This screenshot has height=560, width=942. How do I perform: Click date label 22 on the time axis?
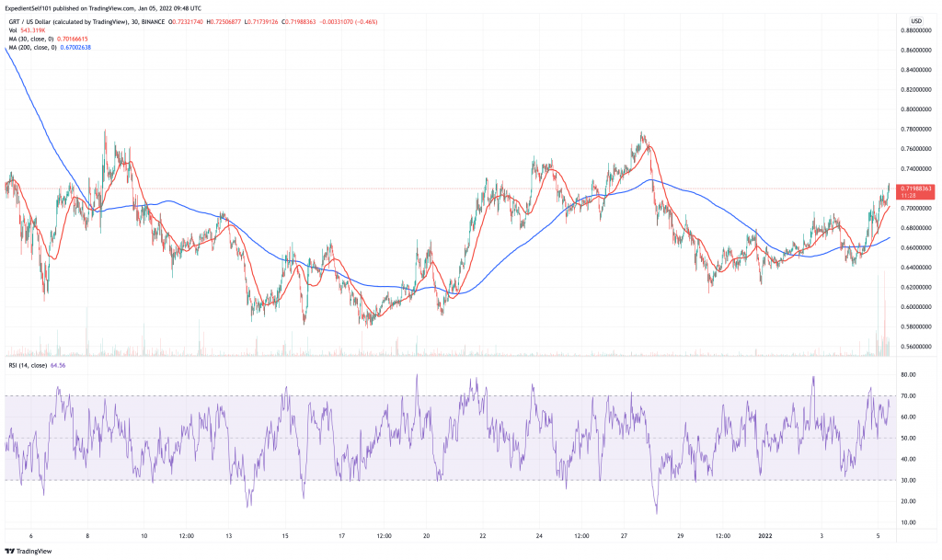point(483,535)
